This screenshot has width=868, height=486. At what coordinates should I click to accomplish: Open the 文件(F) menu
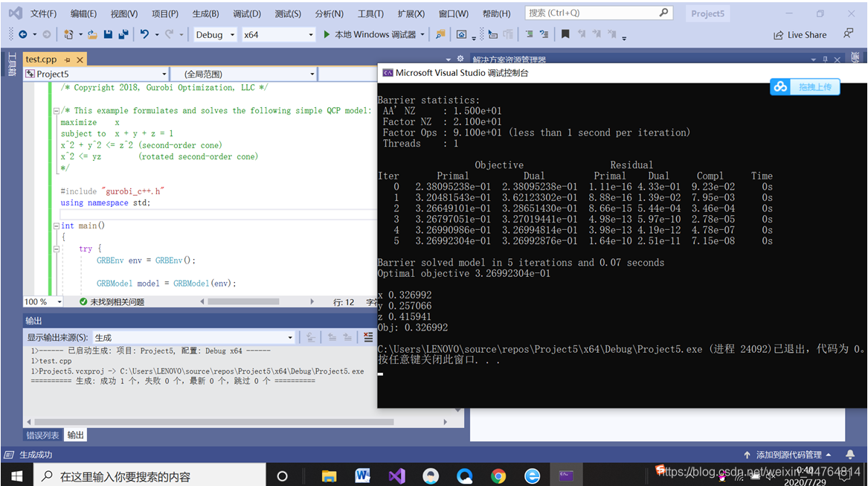coord(43,13)
